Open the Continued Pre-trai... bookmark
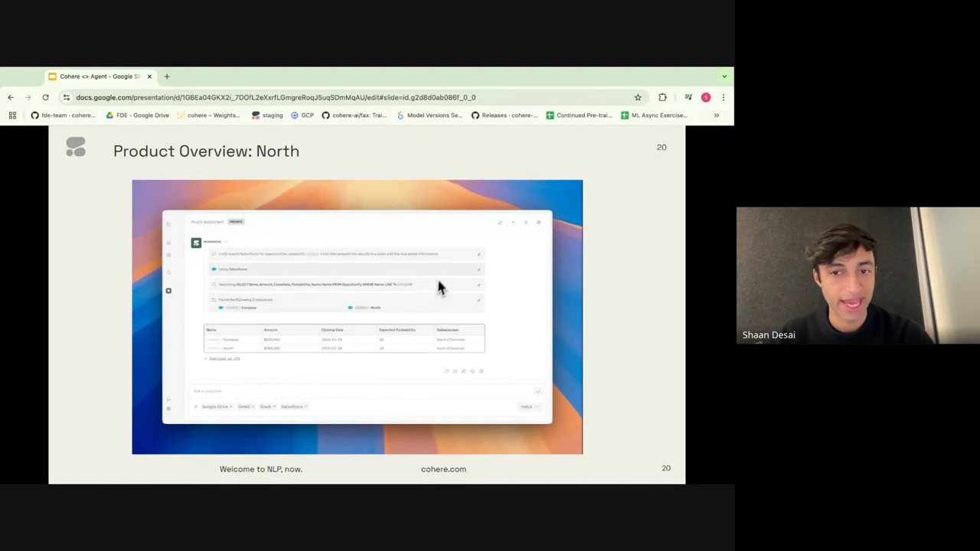Image resolution: width=980 pixels, height=551 pixels. [579, 116]
